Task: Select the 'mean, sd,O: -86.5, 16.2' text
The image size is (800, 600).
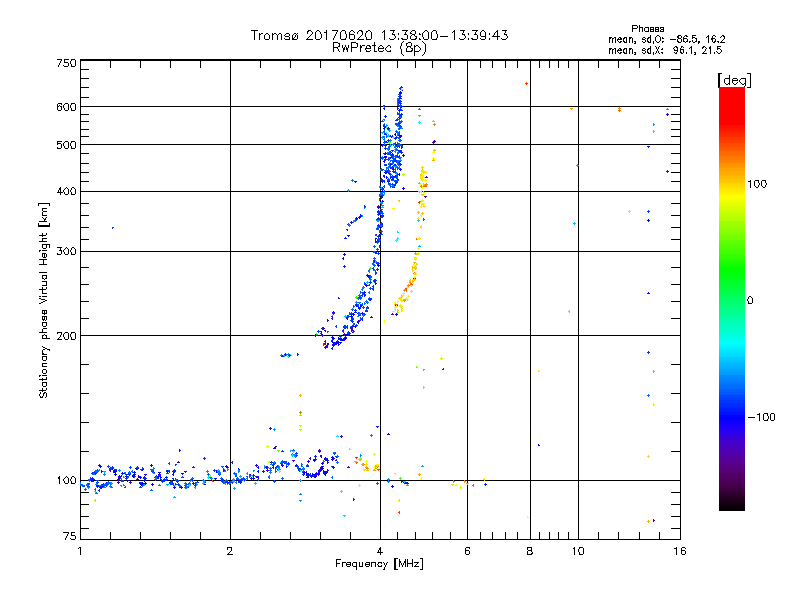Action: [666, 39]
